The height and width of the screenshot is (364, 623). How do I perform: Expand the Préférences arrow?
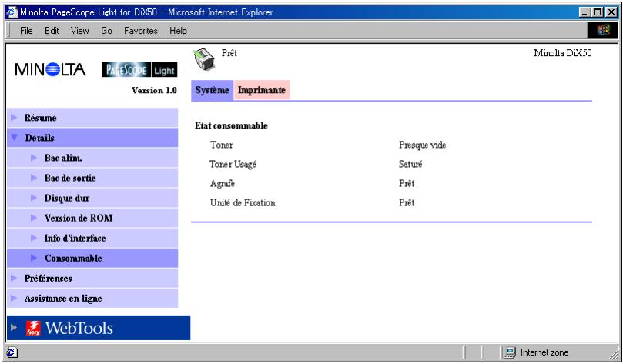pyautogui.click(x=15, y=278)
